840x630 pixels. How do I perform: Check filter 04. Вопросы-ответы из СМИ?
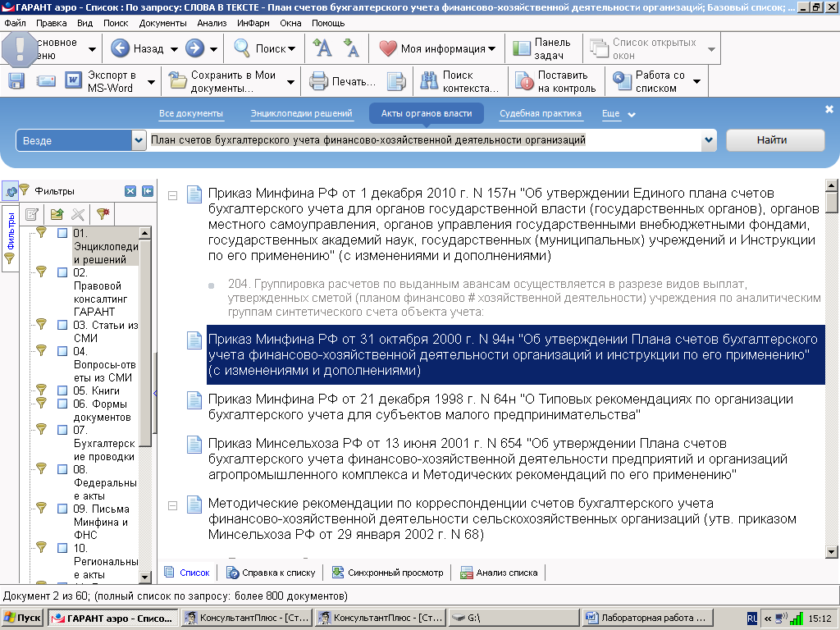(x=62, y=351)
